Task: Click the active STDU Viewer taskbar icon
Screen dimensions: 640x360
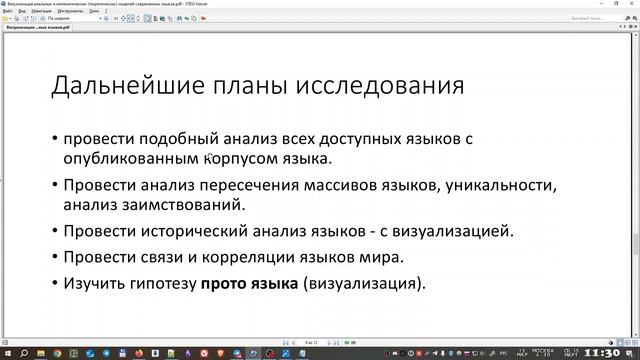Action: 253,353
